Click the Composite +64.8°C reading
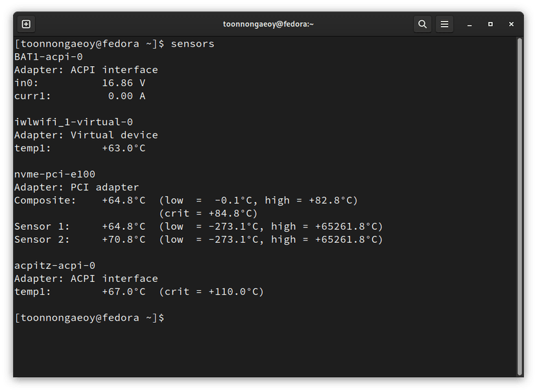This screenshot has width=537, height=392. click(124, 200)
